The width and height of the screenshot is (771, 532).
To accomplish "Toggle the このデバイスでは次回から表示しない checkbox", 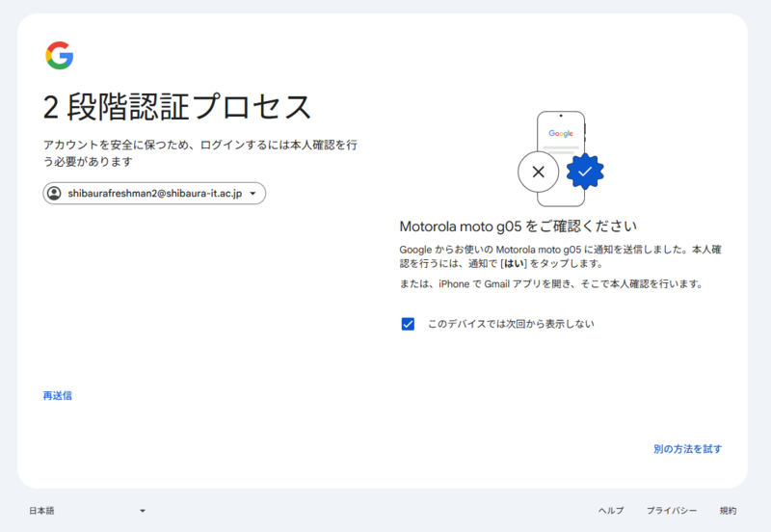I will (x=408, y=324).
